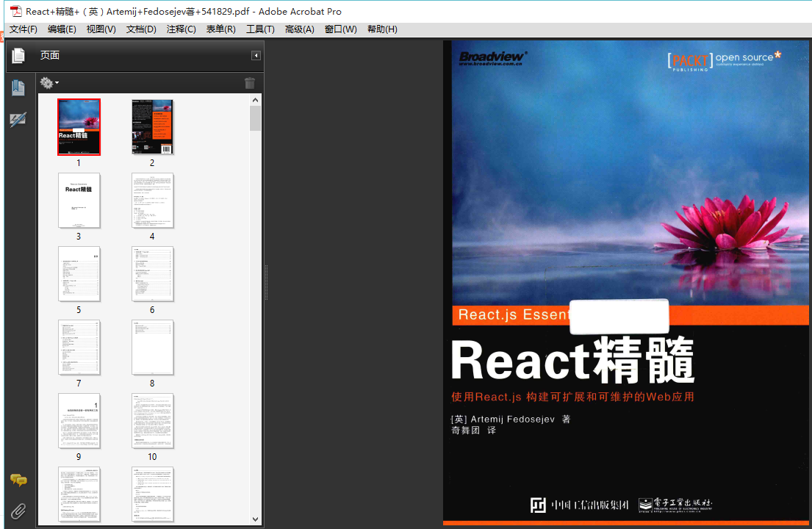Click the panel splitter handle

pyautogui.click(x=266, y=283)
